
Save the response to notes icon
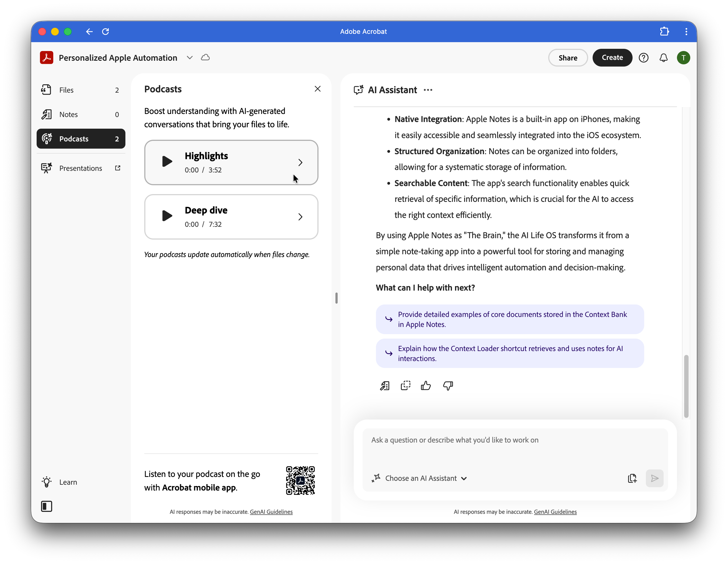385,386
